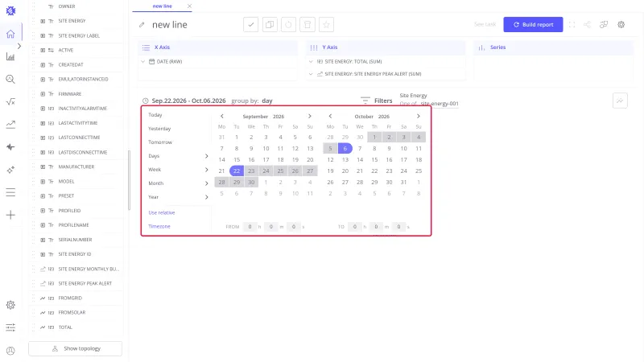The width and height of the screenshot is (644, 362).
Task: Select the Yesterday preset
Action: click(x=159, y=129)
